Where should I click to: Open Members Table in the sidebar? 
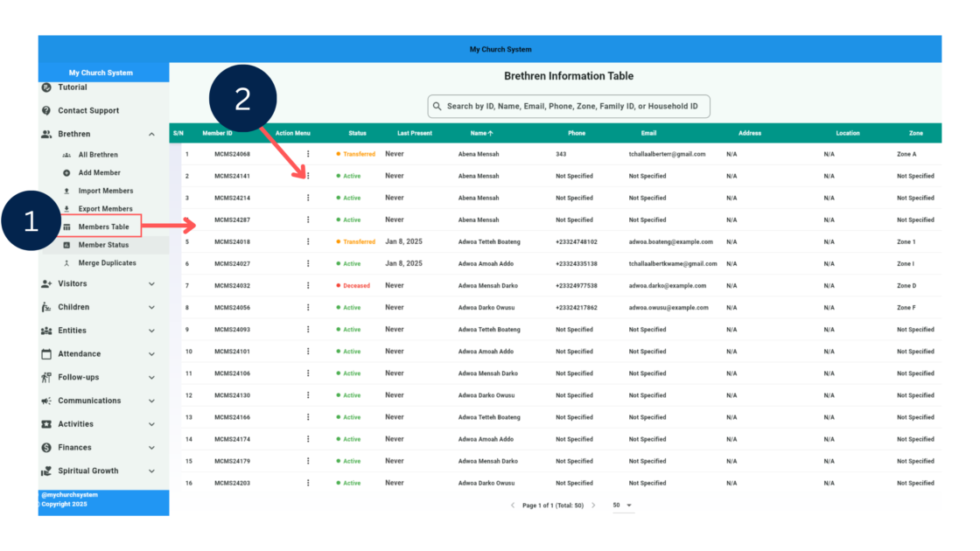point(103,227)
